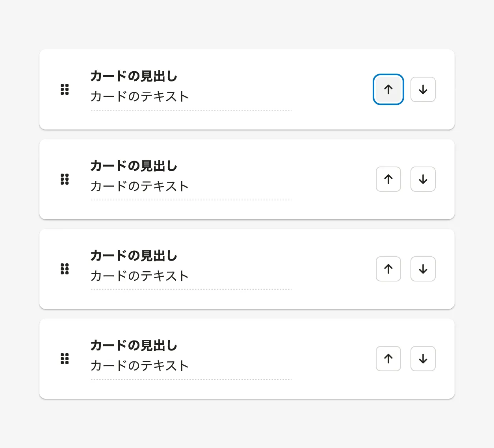Click the second card's drag handle icon
Viewport: 494px width, 448px height.
pyautogui.click(x=65, y=179)
